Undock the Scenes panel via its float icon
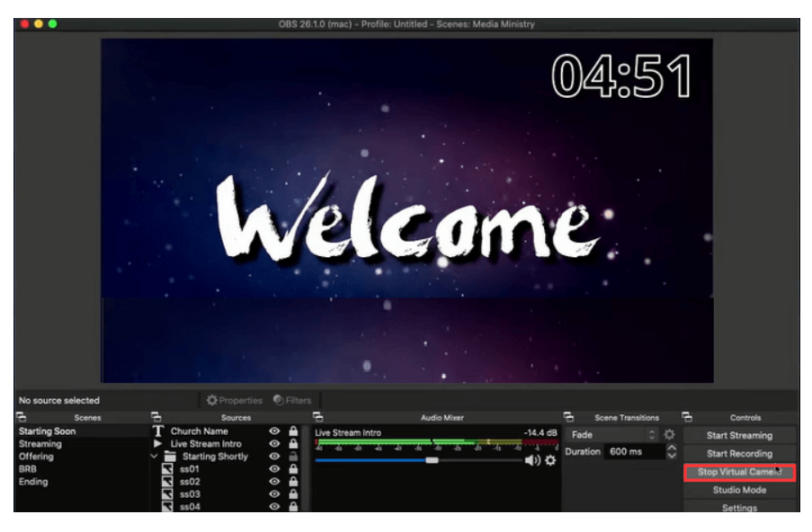The width and height of the screenshot is (812, 532). click(22, 417)
